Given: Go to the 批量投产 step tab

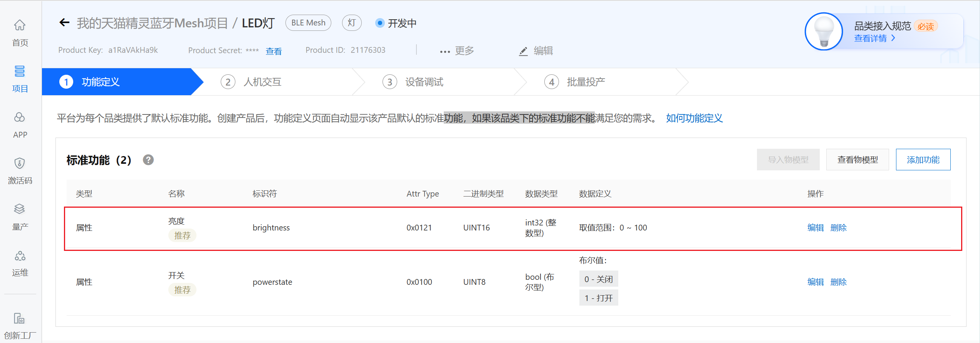Looking at the screenshot, I should (586, 82).
